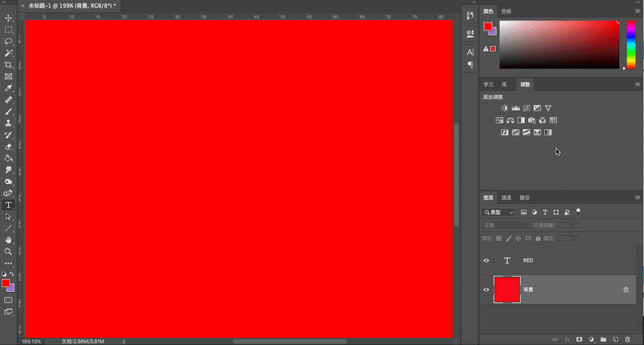This screenshot has width=644, height=345.
Task: Add an Exposure adjustment
Action: pos(537,108)
